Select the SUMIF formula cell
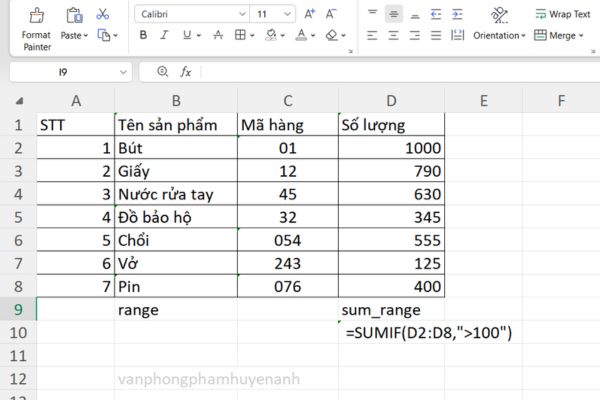This screenshot has height=400, width=600. coord(391,333)
